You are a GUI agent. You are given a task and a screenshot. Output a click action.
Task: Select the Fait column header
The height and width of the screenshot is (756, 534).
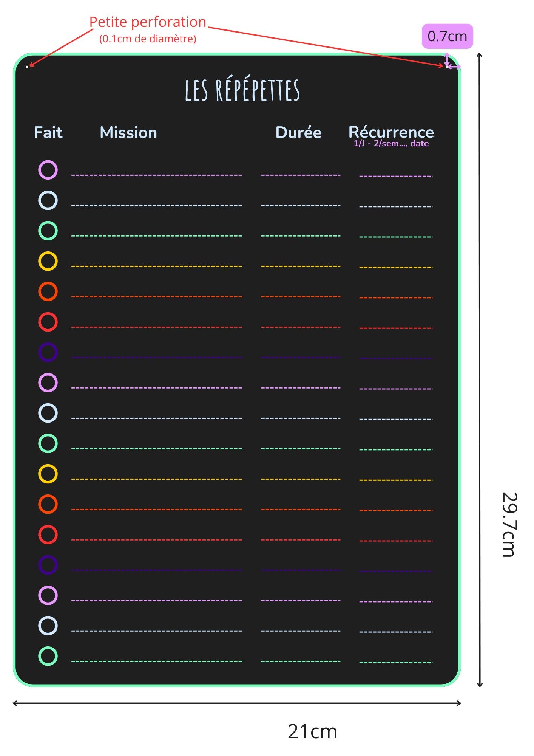click(48, 133)
